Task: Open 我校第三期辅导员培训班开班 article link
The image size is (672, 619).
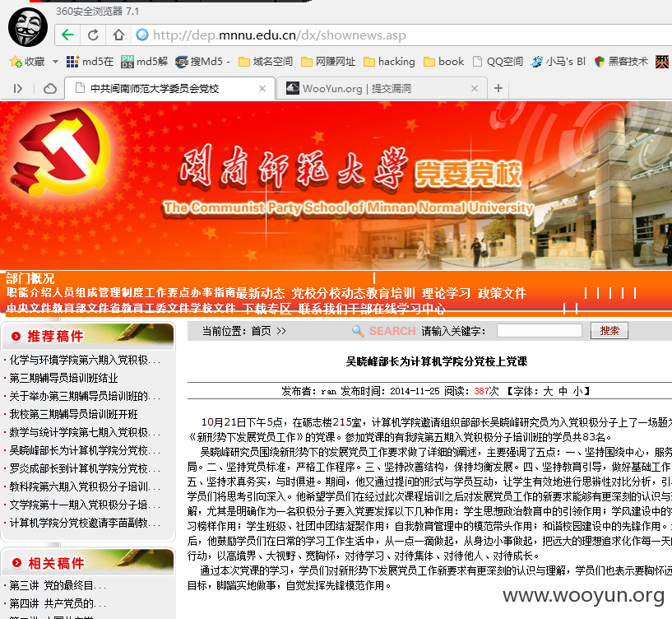Action: point(74,414)
